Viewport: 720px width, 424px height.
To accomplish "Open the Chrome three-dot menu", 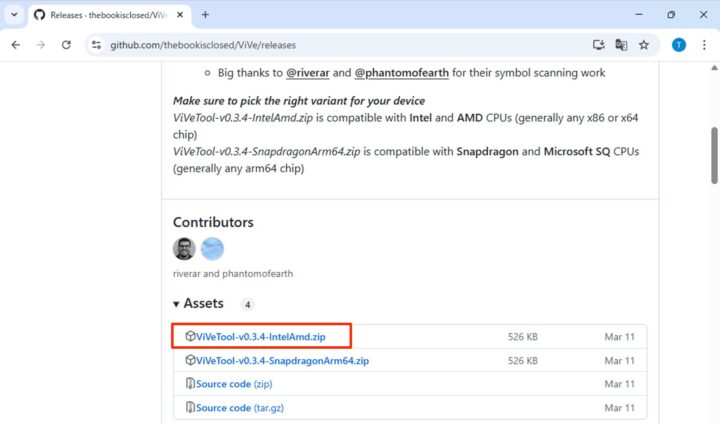I will (704, 45).
